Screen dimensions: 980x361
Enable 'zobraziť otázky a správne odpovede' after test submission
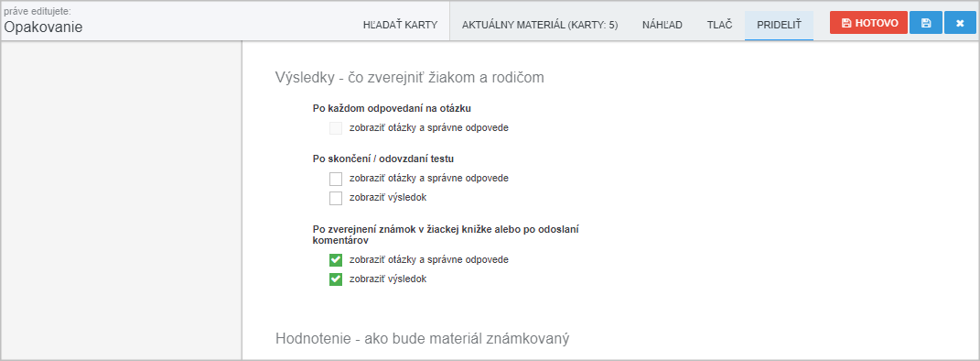coord(336,179)
